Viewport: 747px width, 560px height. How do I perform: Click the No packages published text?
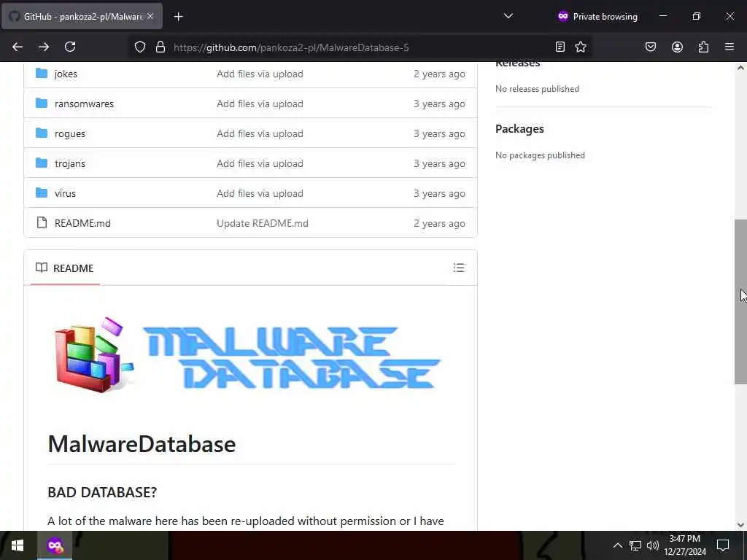tap(540, 155)
